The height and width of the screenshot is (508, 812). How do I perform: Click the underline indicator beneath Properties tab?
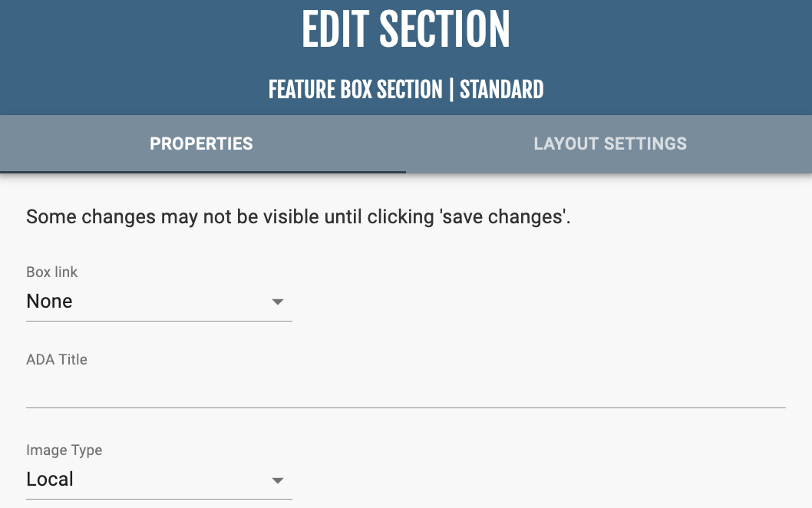click(x=203, y=172)
